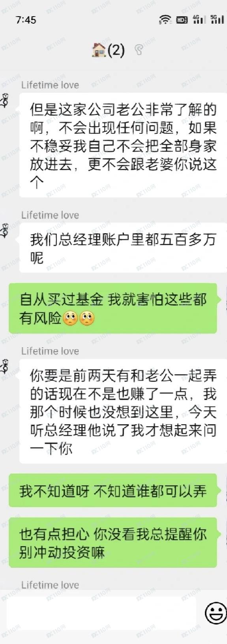Open avatar beside first Lifetime love message
Screen dimensions: 227x644
tap(4, 101)
